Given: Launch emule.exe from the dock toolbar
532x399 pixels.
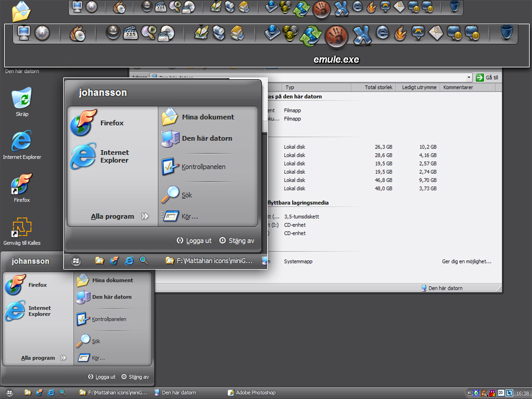Looking at the screenshot, I should 336,37.
